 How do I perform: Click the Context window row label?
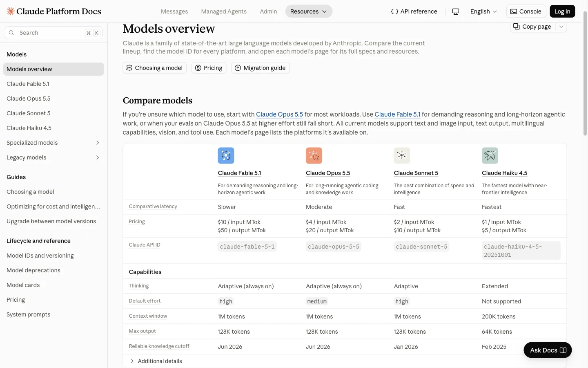[148, 316]
